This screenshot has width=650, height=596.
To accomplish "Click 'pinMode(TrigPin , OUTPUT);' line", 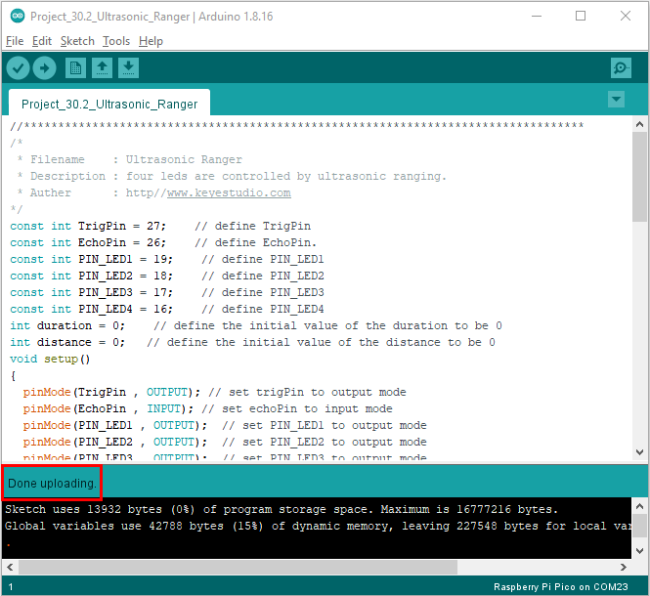I will (112, 392).
